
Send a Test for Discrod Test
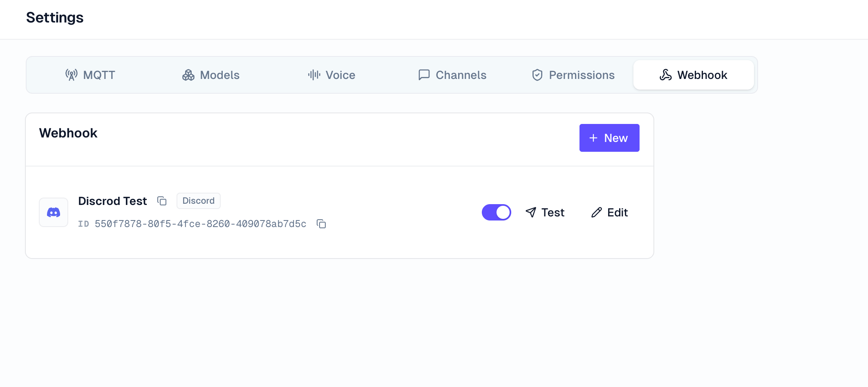tap(545, 212)
